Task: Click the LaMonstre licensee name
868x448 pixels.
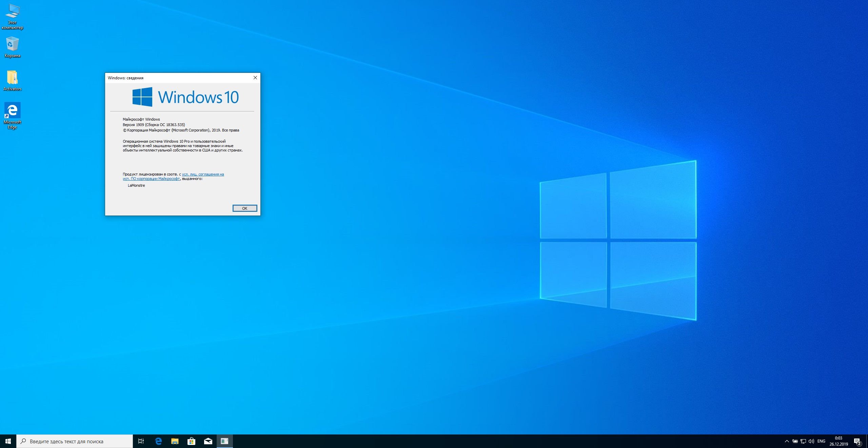Action: pos(136,185)
